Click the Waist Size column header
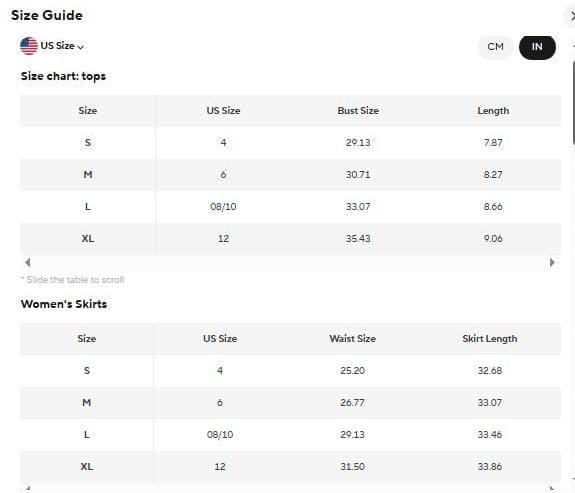575x493 pixels. 352,339
